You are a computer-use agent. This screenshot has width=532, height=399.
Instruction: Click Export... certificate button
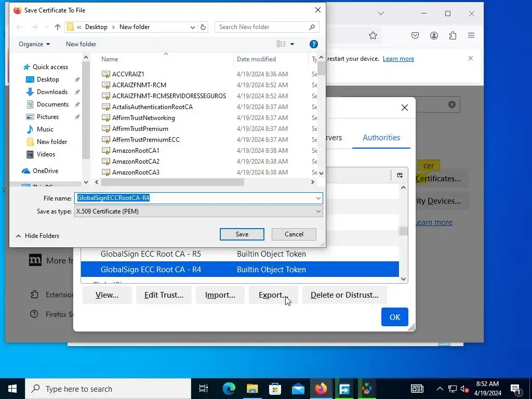point(273,295)
